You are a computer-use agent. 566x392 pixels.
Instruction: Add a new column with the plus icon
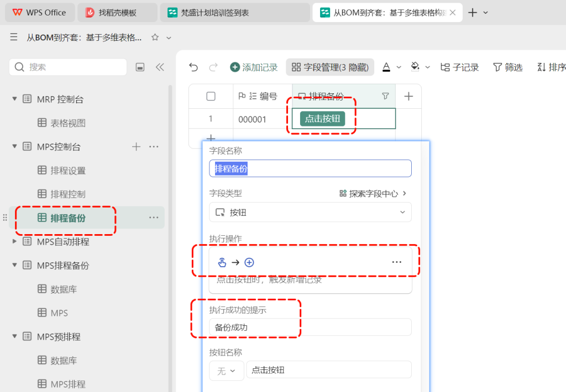coord(408,96)
